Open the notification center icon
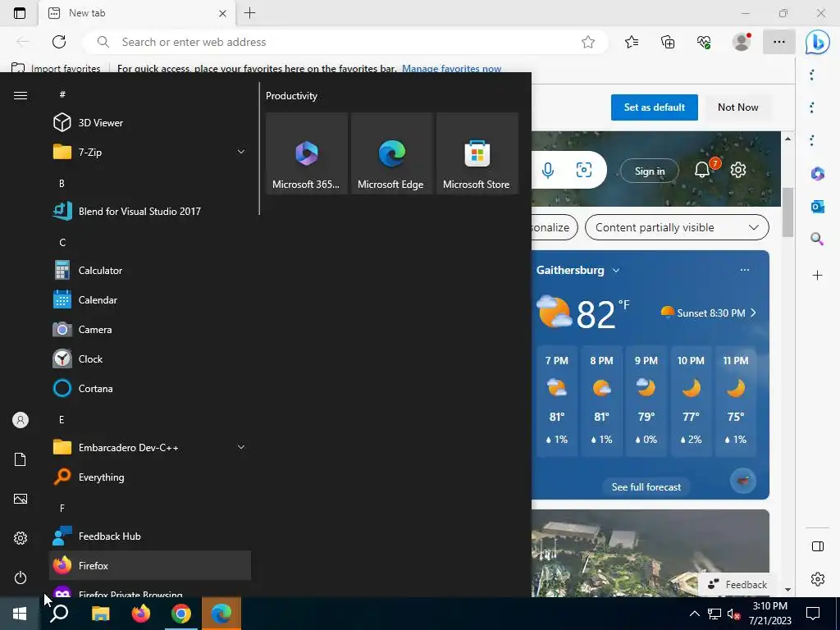The height and width of the screenshot is (630, 840). (813, 614)
